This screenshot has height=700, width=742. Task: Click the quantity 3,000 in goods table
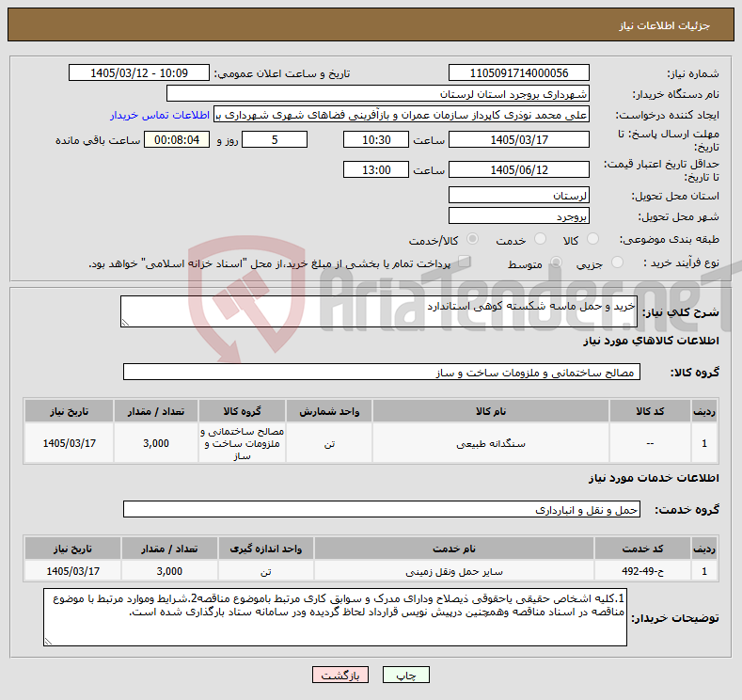click(156, 443)
